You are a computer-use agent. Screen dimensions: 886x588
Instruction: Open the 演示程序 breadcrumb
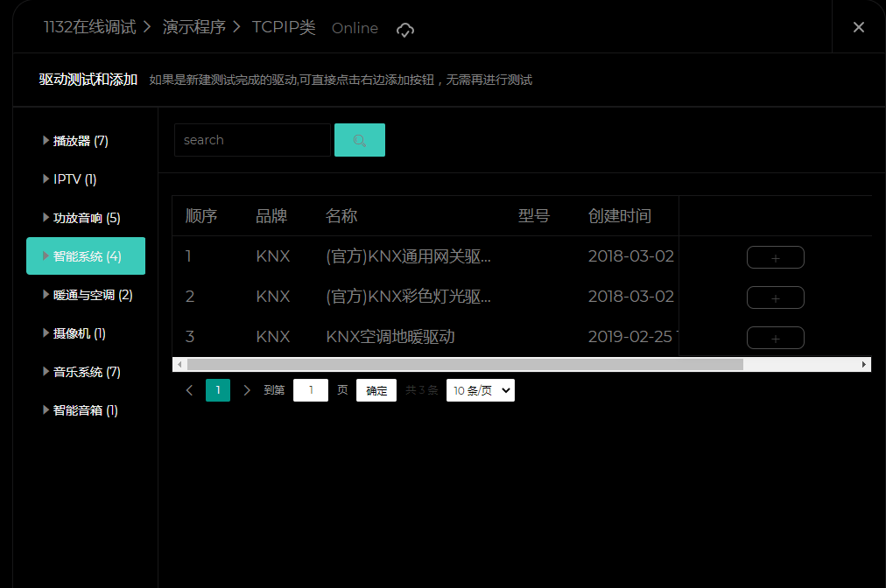point(193,27)
